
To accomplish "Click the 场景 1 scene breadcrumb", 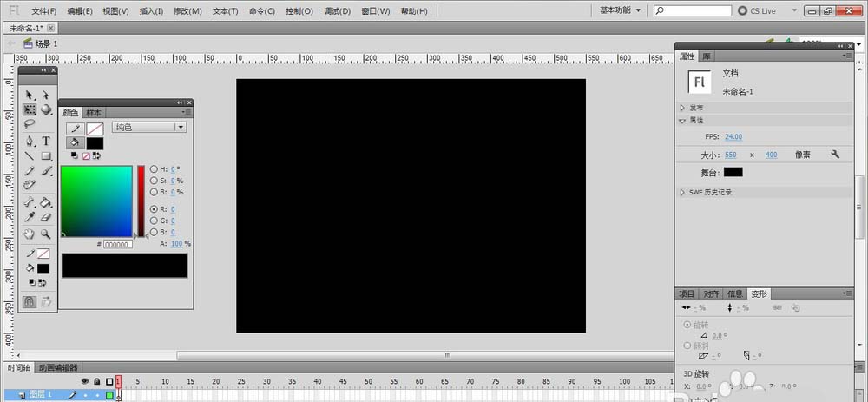I will 41,43.
